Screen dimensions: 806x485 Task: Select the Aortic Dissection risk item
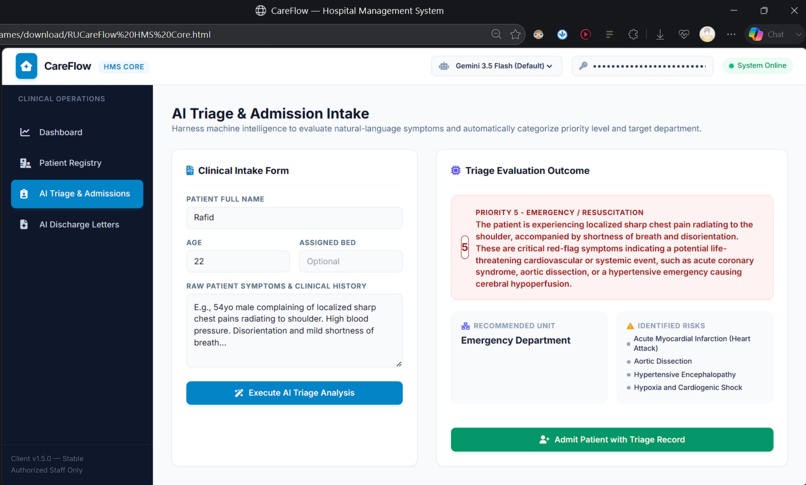coord(663,361)
